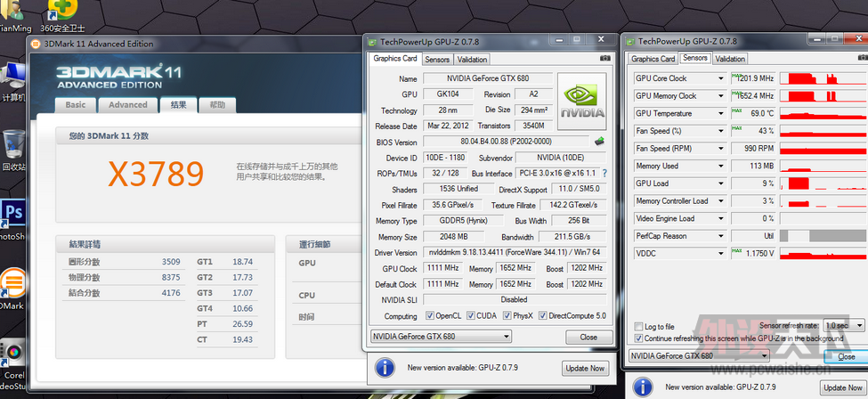Click Update Now in left GPU-Z window
The width and height of the screenshot is (868, 399).
coord(585,368)
